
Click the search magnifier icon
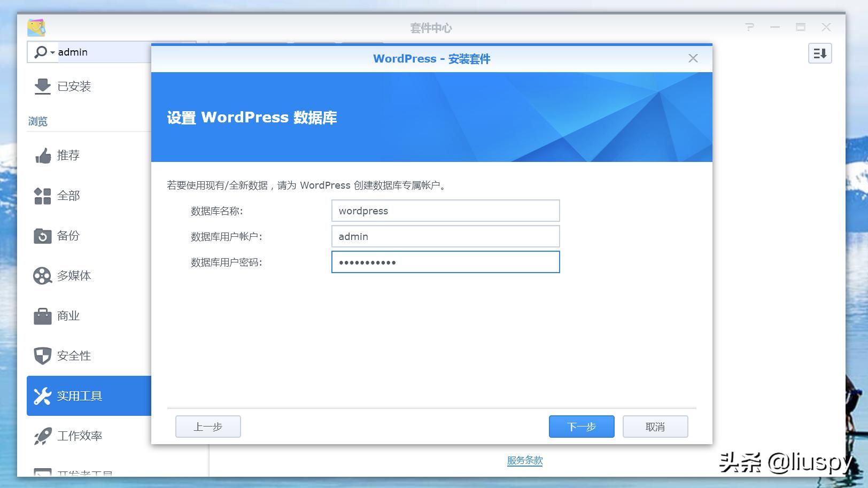pos(40,52)
